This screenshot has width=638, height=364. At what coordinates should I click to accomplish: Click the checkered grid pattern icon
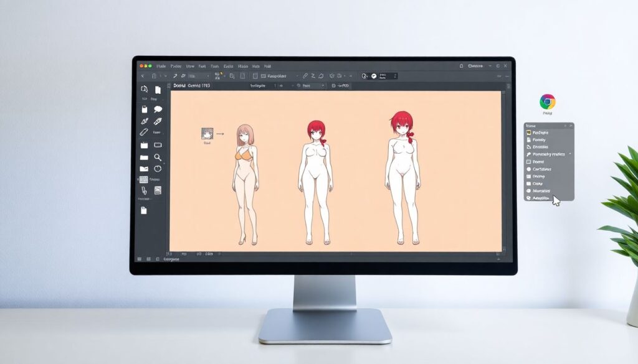[x=144, y=179]
